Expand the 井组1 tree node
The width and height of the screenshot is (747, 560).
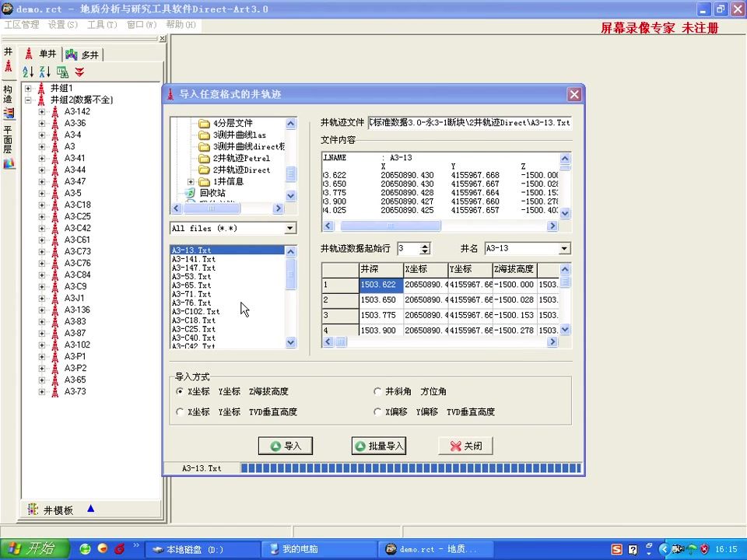[x=28, y=89]
